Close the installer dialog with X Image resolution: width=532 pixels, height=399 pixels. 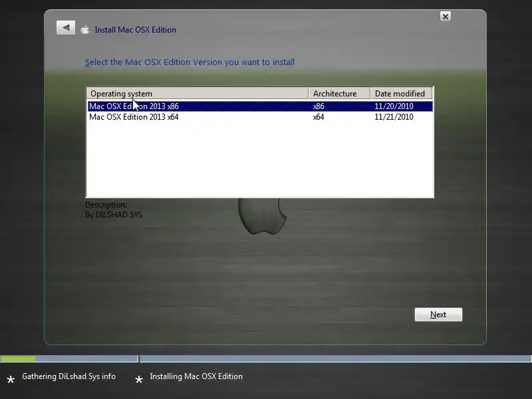445,17
